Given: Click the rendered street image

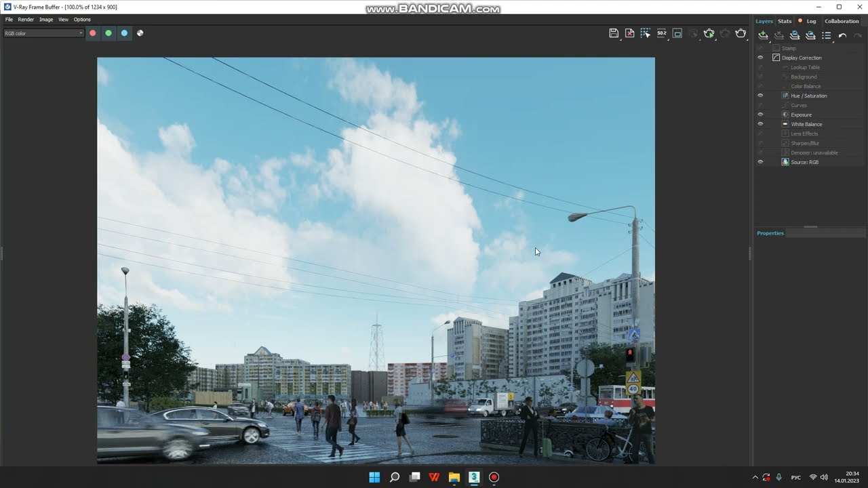Looking at the screenshot, I should coord(376,260).
